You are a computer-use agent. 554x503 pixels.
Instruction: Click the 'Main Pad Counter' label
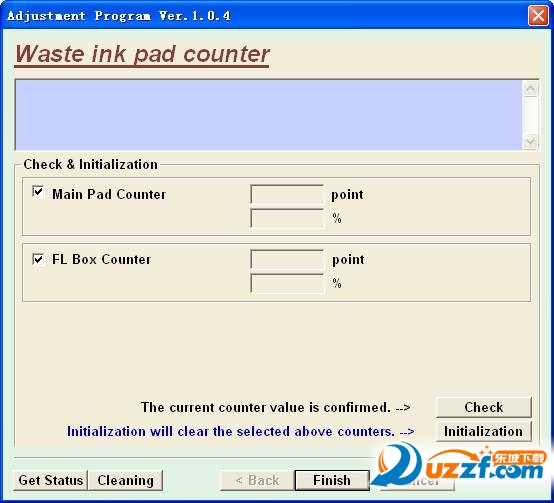pyautogui.click(x=109, y=194)
